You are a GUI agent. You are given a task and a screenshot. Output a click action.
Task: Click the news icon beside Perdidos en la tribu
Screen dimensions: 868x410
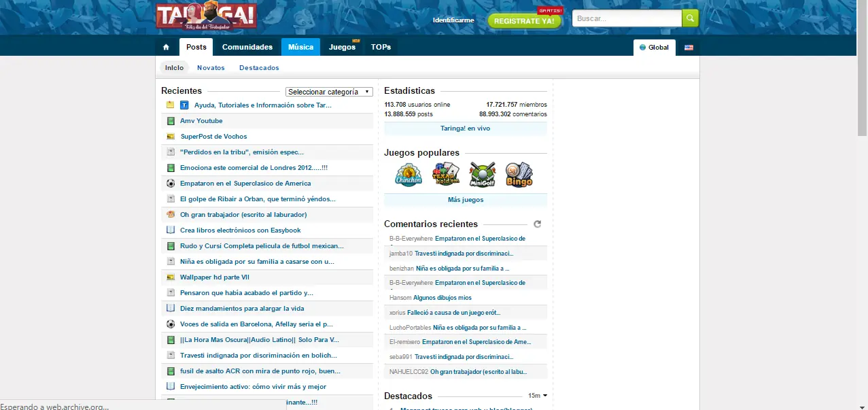point(171,152)
